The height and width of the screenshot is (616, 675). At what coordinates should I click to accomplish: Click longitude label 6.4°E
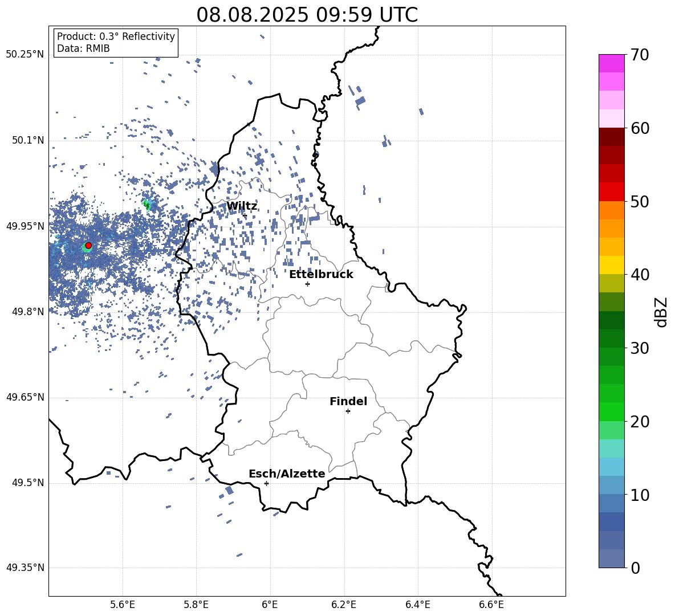[x=417, y=605]
